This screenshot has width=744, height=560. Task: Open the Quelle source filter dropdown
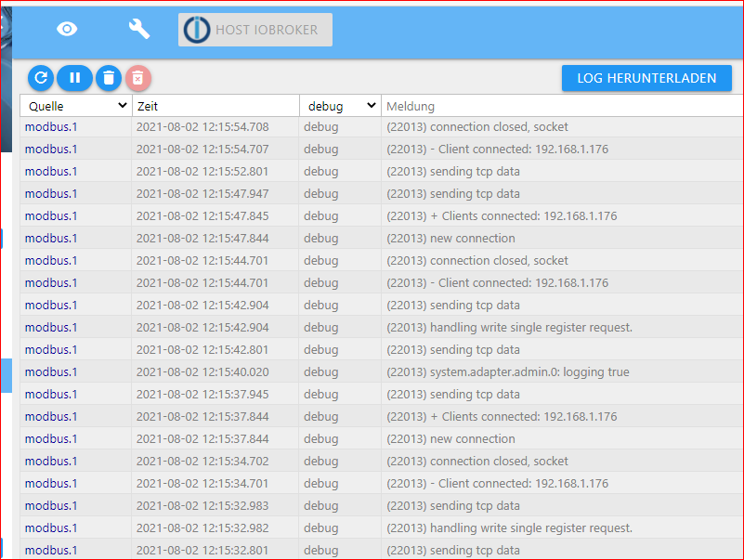click(76, 106)
